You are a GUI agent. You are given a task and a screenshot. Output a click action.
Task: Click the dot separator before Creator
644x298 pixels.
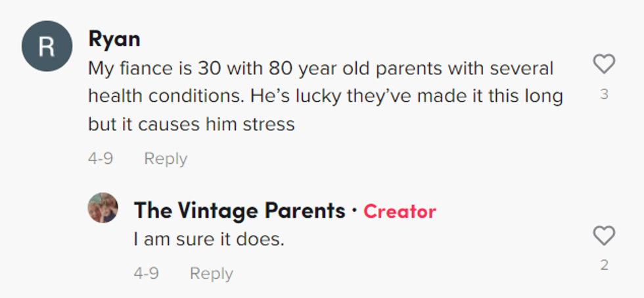point(354,211)
